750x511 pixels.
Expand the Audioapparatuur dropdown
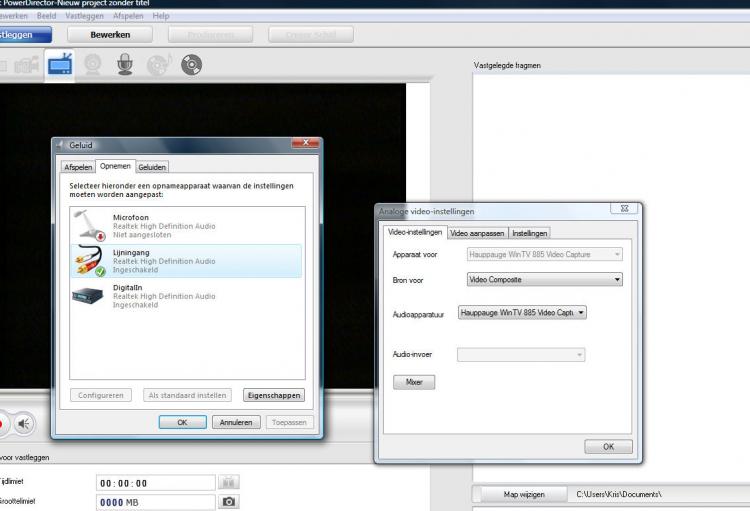coord(522,313)
